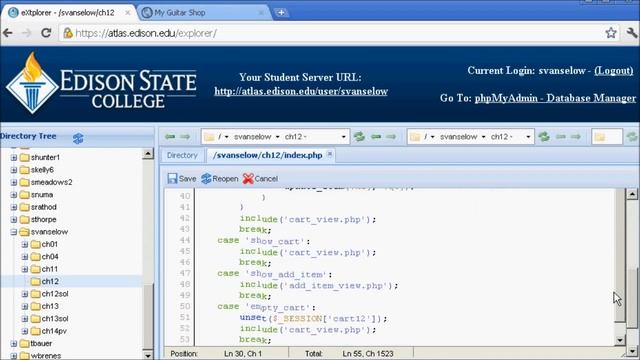Expand the smeadows2 folder
The height and width of the screenshot is (360, 640).
14,182
